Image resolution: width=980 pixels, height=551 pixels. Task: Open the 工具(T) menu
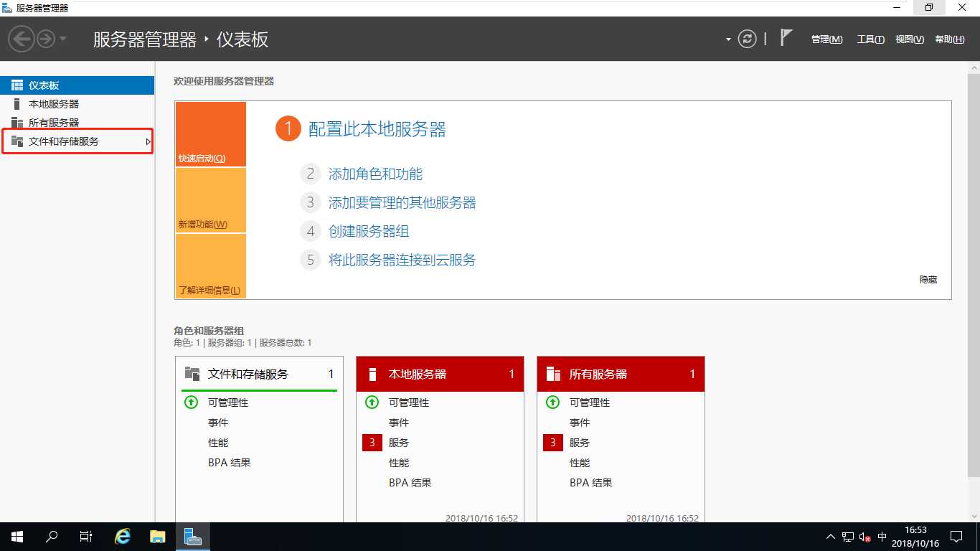point(870,39)
